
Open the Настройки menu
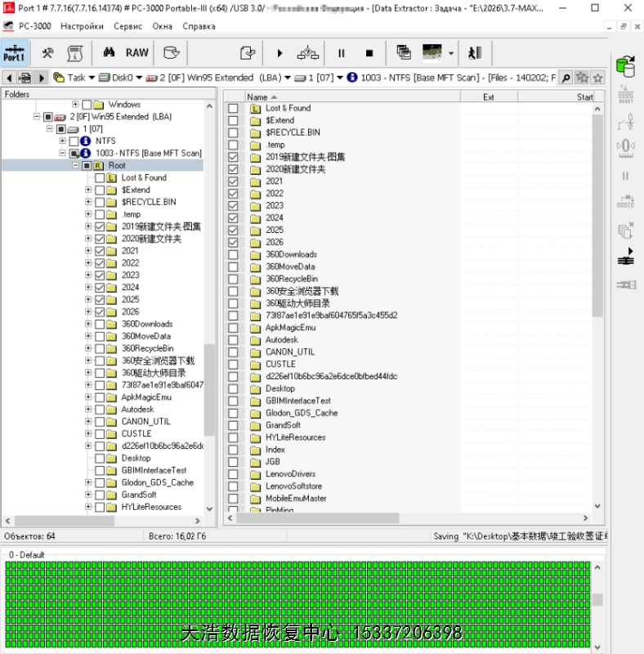click(x=82, y=26)
